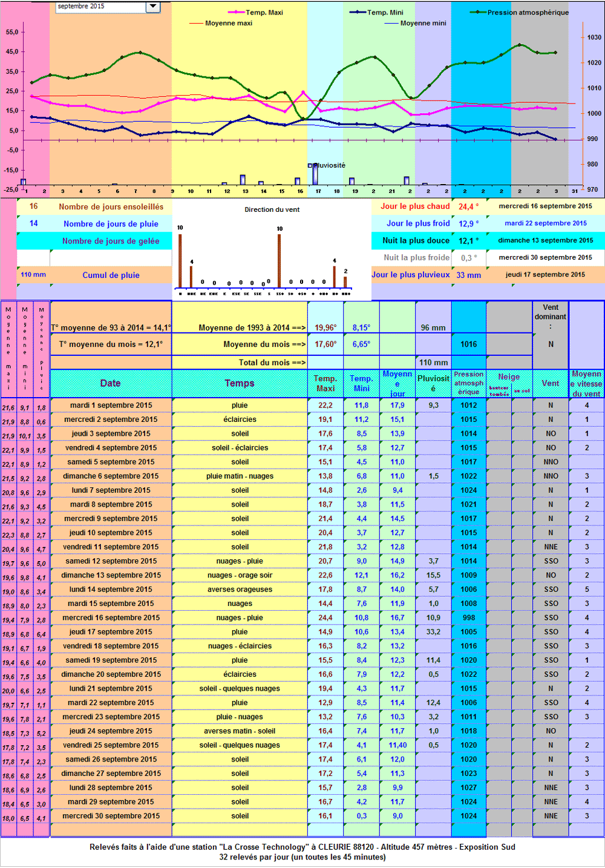The height and width of the screenshot is (868, 605).
Task: Select the 'Vent' column header
Action: 551,383
